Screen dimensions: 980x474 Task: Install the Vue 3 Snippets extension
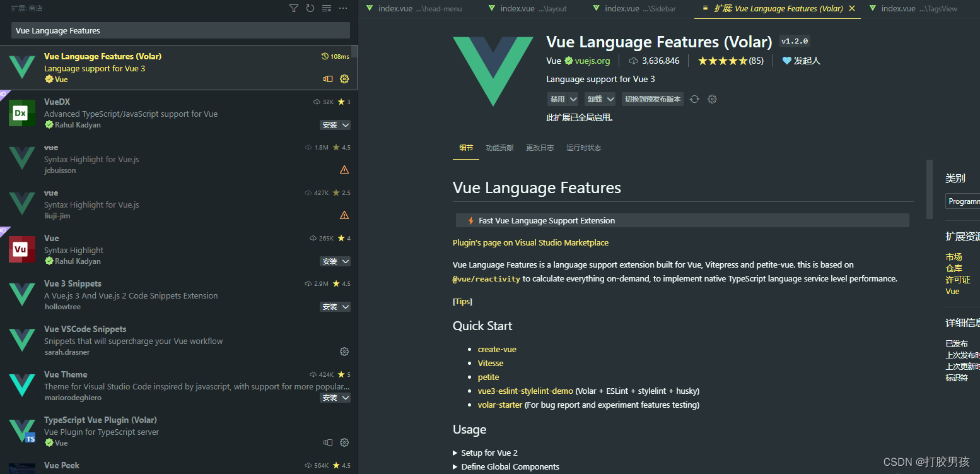(330, 307)
